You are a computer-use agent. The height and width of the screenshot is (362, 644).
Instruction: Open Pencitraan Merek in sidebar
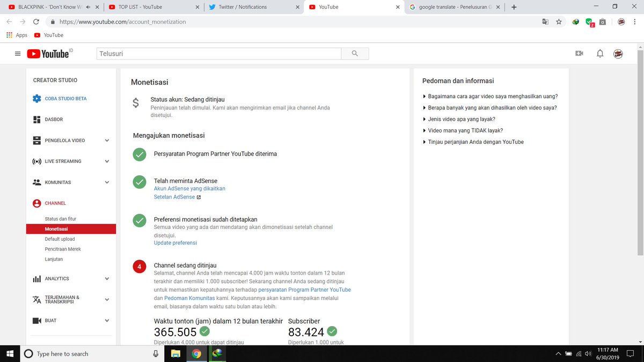pos(63,249)
